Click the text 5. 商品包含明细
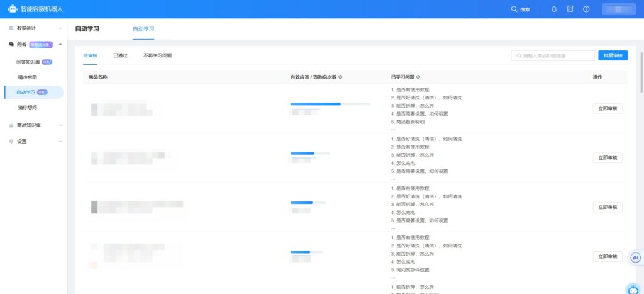 click(x=408, y=122)
